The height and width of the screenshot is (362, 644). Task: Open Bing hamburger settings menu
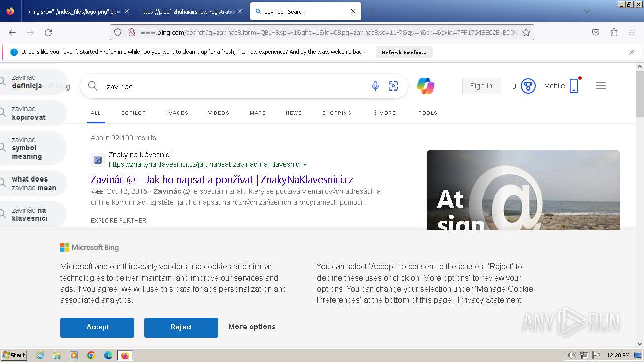[600, 86]
